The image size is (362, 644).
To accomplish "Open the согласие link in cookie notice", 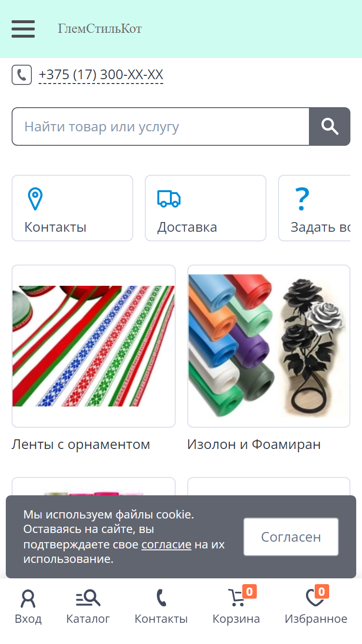I will point(167,545).
